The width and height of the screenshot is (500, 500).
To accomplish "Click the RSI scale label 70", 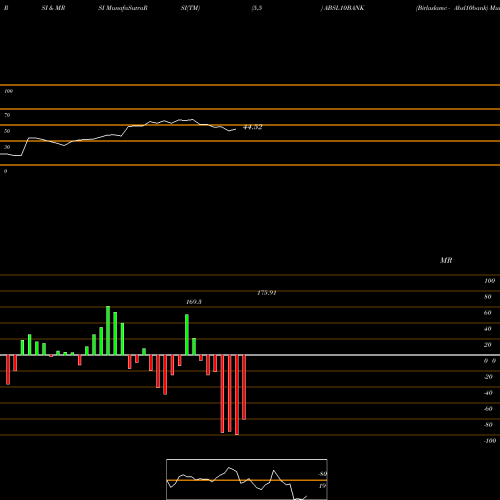I will (7, 115).
